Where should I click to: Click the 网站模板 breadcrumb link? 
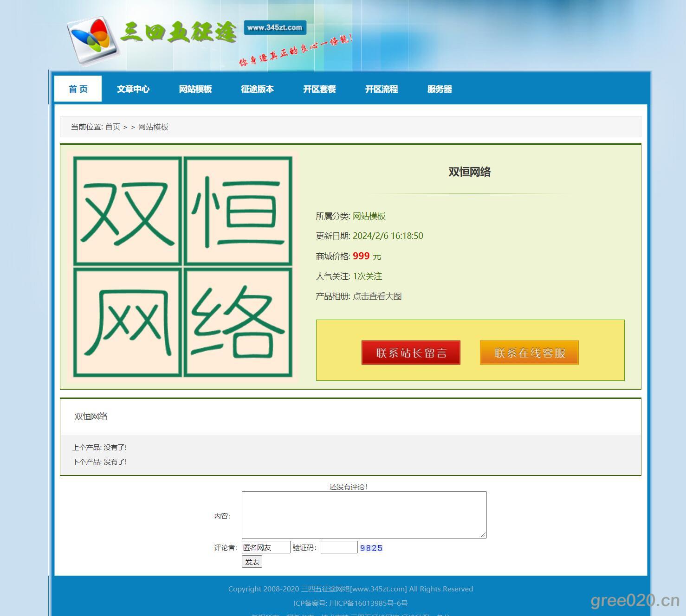click(x=153, y=127)
